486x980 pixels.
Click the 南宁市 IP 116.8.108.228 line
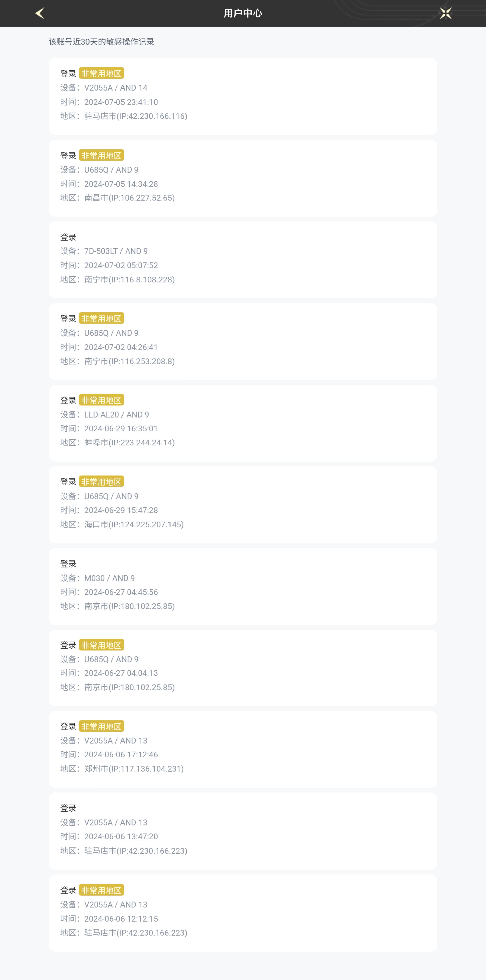(x=117, y=280)
